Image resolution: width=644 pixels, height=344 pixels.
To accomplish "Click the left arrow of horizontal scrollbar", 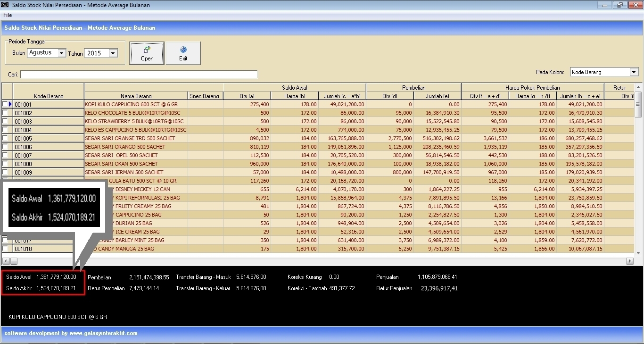I will (x=6, y=261).
